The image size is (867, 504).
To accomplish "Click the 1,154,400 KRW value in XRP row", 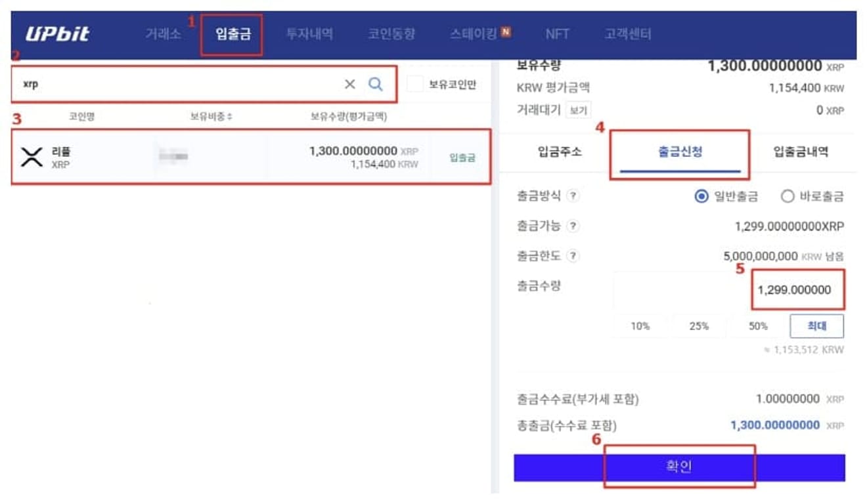I will tap(384, 164).
